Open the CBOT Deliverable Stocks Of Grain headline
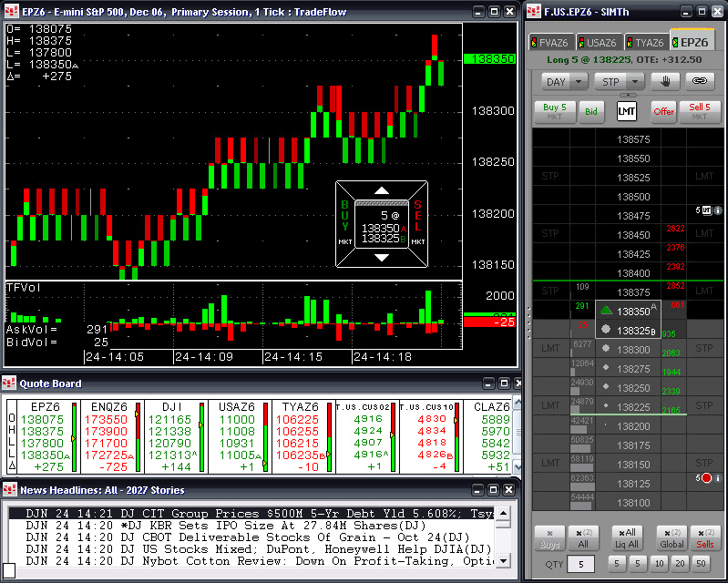This screenshot has width=728, height=583. coord(251,537)
